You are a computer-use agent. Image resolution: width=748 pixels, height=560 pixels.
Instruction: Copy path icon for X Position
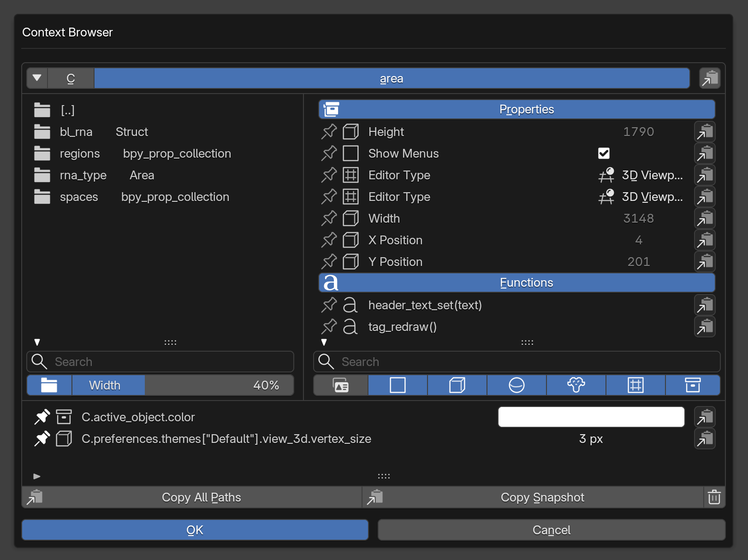705,240
